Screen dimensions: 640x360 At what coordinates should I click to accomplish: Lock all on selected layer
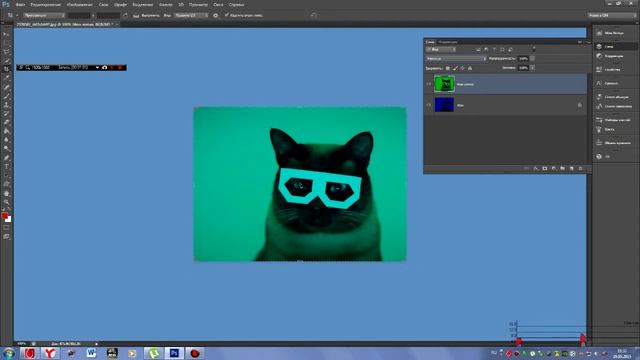(470, 68)
